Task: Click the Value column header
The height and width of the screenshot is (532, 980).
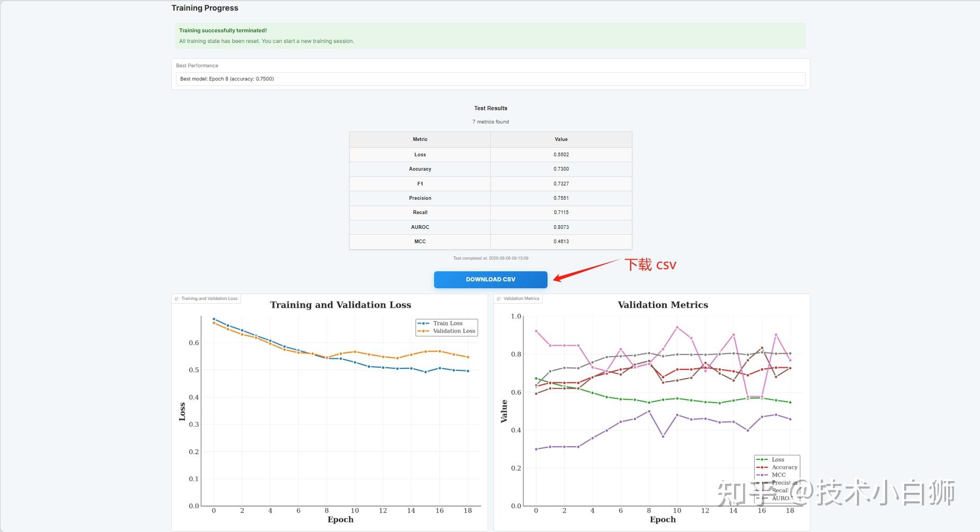Action: (561, 139)
